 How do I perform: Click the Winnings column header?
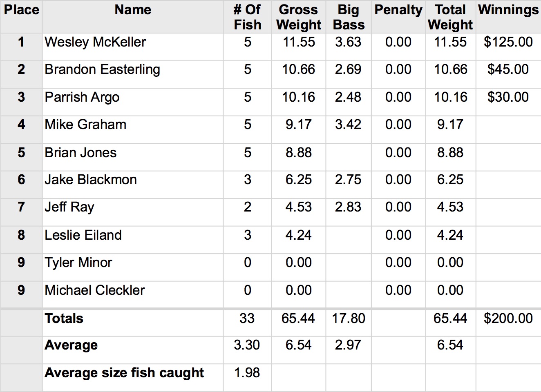click(x=508, y=10)
